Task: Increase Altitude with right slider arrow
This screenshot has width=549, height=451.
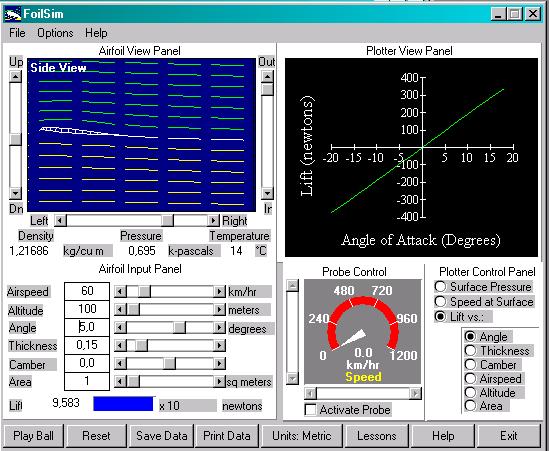Action: (220, 310)
